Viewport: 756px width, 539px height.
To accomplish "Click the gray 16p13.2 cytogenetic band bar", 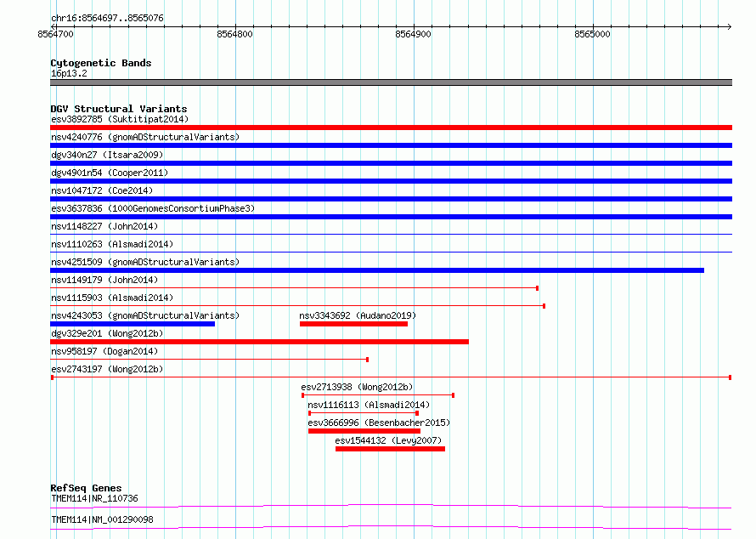I will tap(391, 82).
